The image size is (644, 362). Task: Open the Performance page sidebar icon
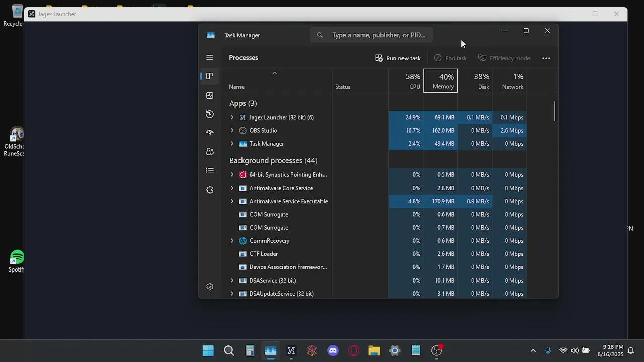point(210,95)
